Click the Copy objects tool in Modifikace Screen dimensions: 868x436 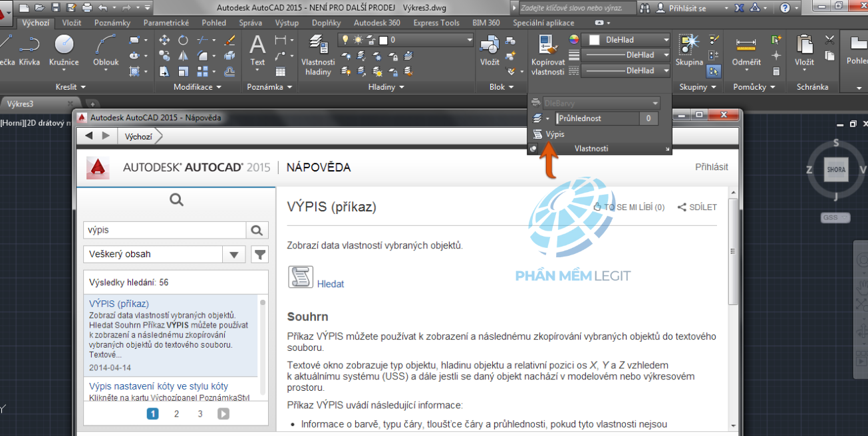click(164, 56)
